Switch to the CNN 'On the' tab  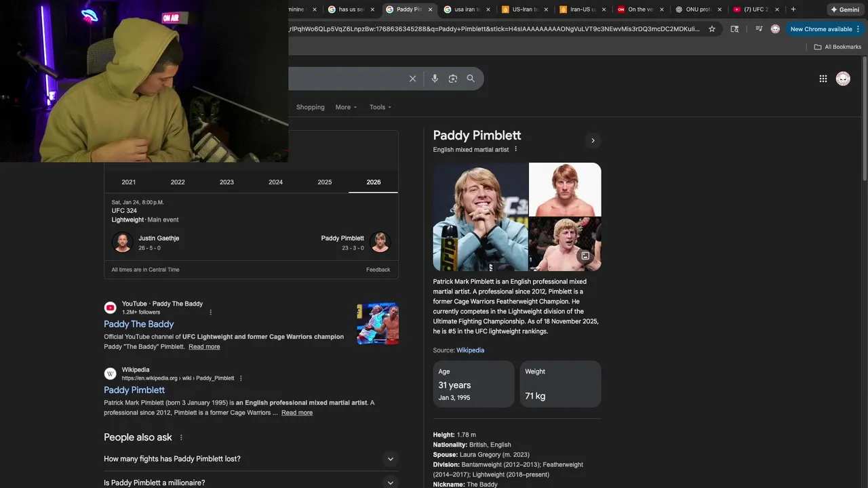[x=640, y=9]
